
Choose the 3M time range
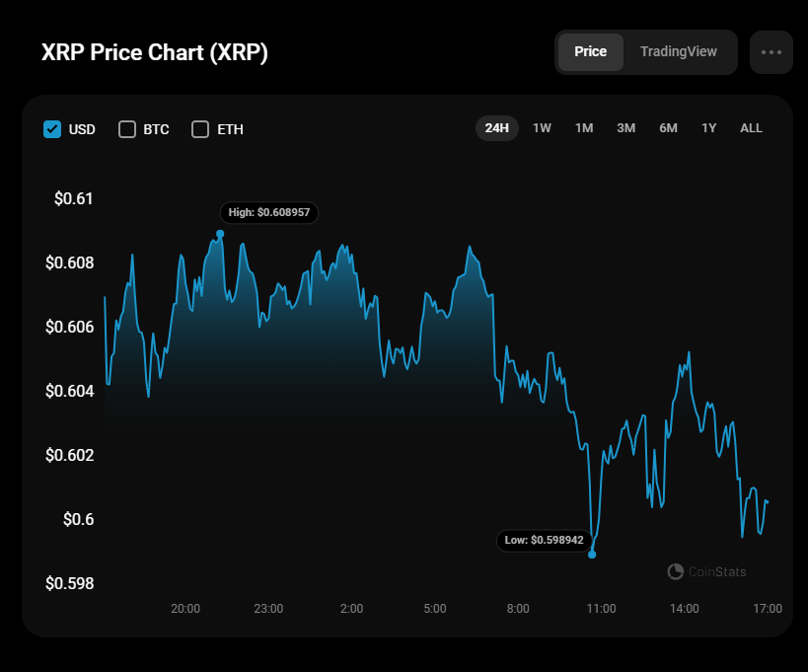[625, 128]
